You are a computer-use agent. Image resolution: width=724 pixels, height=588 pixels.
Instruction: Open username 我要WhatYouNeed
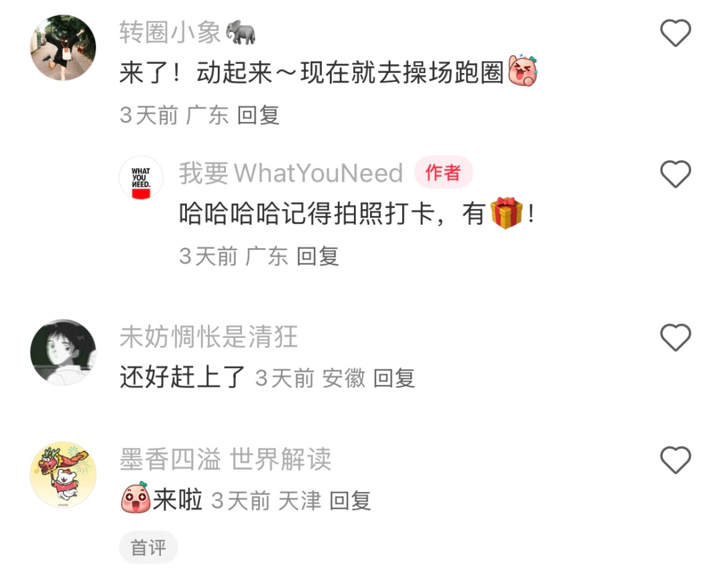point(291,173)
